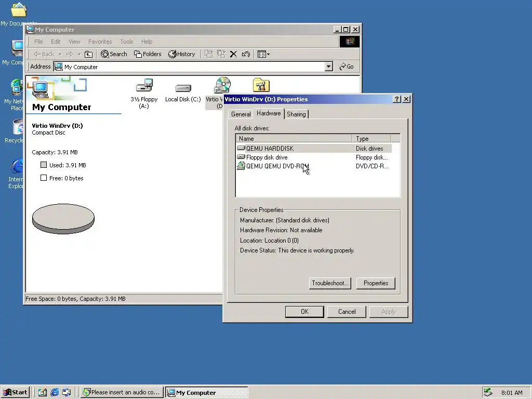
Task: Select the My Network Places desktop icon
Action: point(16,87)
